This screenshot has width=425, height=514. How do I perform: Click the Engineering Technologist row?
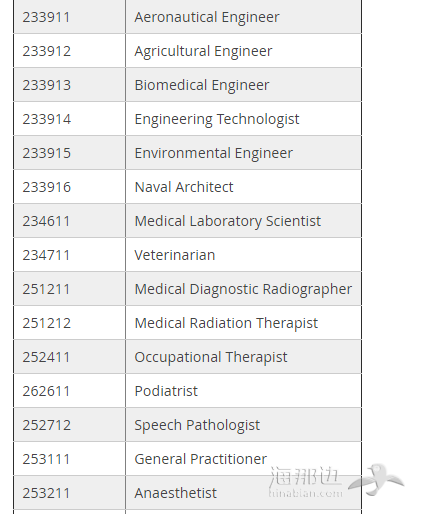[187, 119]
